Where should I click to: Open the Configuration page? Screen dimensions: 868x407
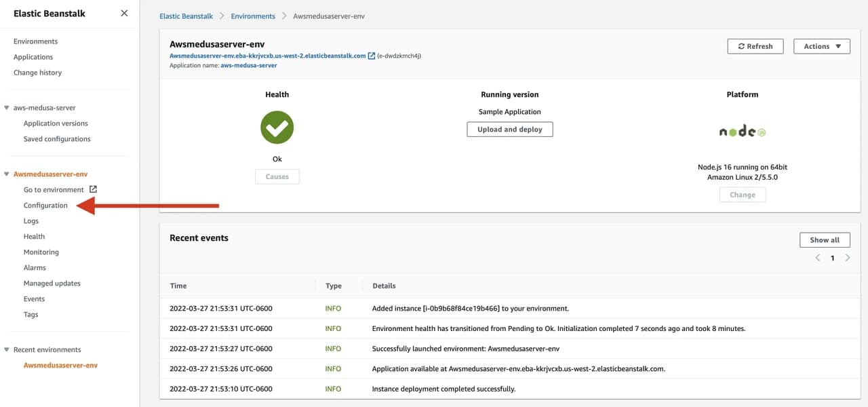tap(45, 206)
